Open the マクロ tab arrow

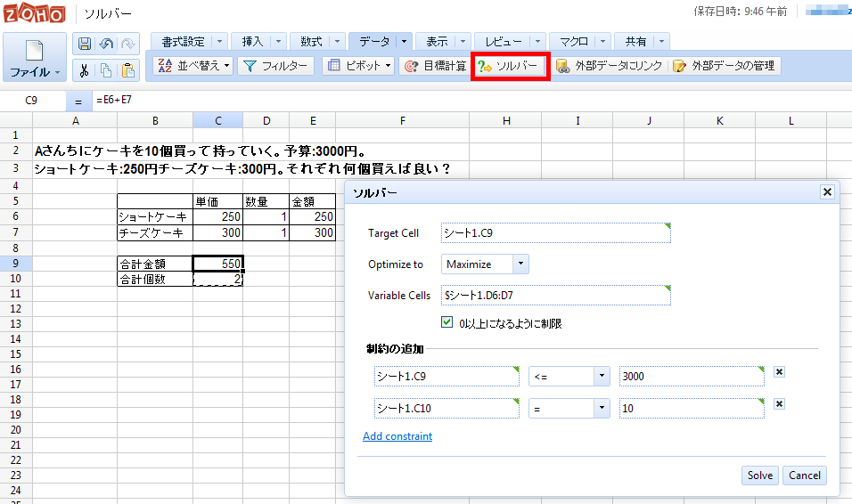pos(602,41)
